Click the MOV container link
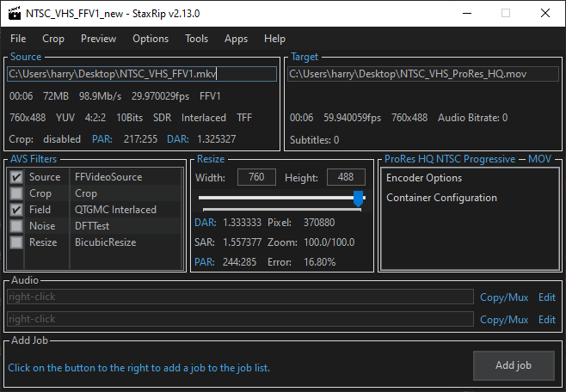 539,159
